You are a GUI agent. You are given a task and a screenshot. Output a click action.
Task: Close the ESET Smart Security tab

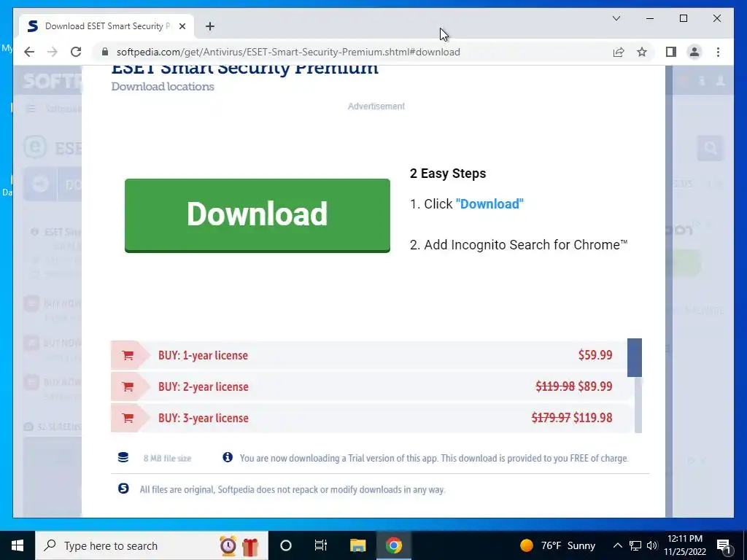click(x=182, y=26)
